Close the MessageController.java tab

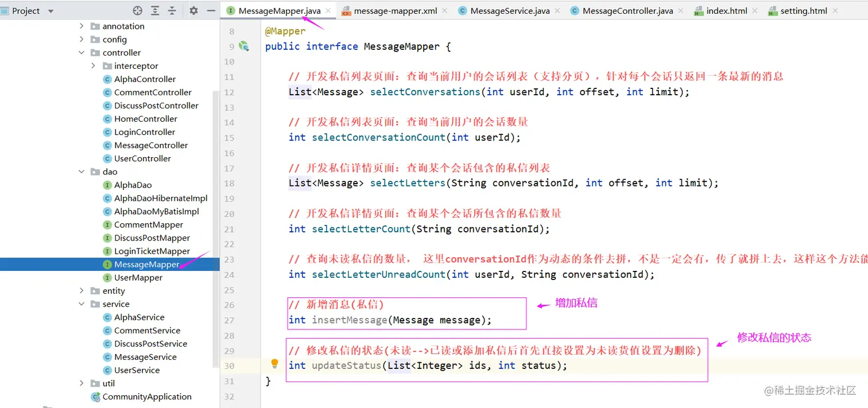681,11
